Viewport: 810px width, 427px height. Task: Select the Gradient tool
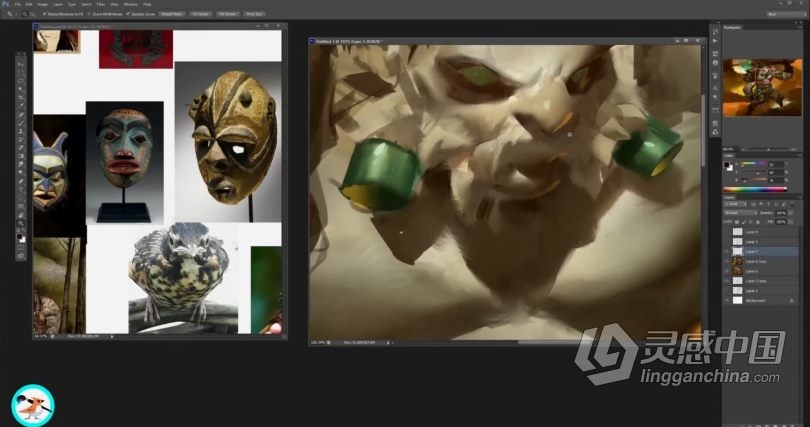click(x=21, y=156)
